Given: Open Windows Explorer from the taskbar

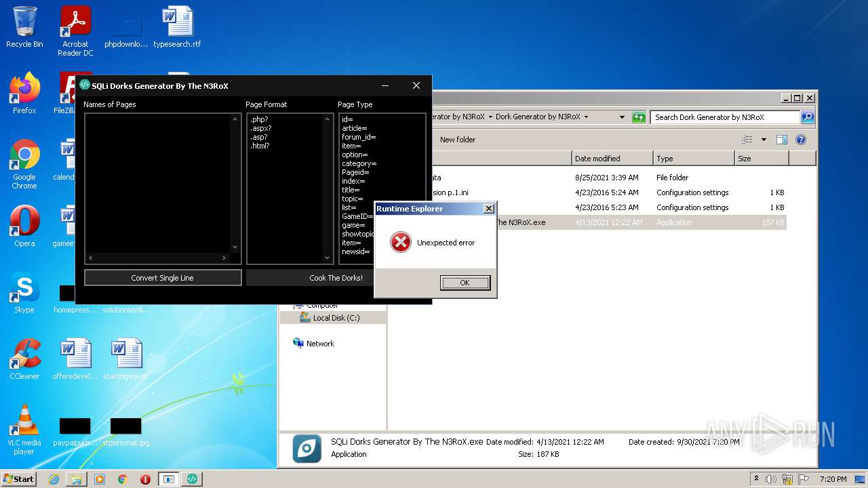Looking at the screenshot, I should coord(77,479).
